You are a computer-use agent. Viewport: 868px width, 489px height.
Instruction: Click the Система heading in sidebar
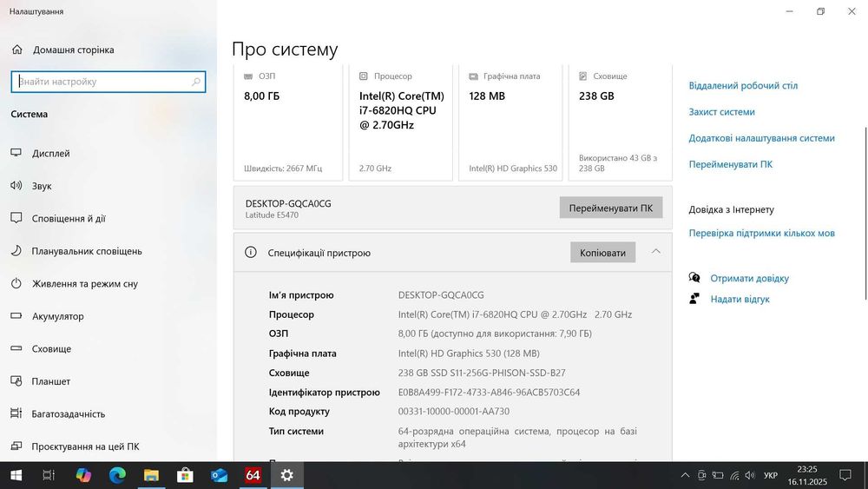pos(30,114)
